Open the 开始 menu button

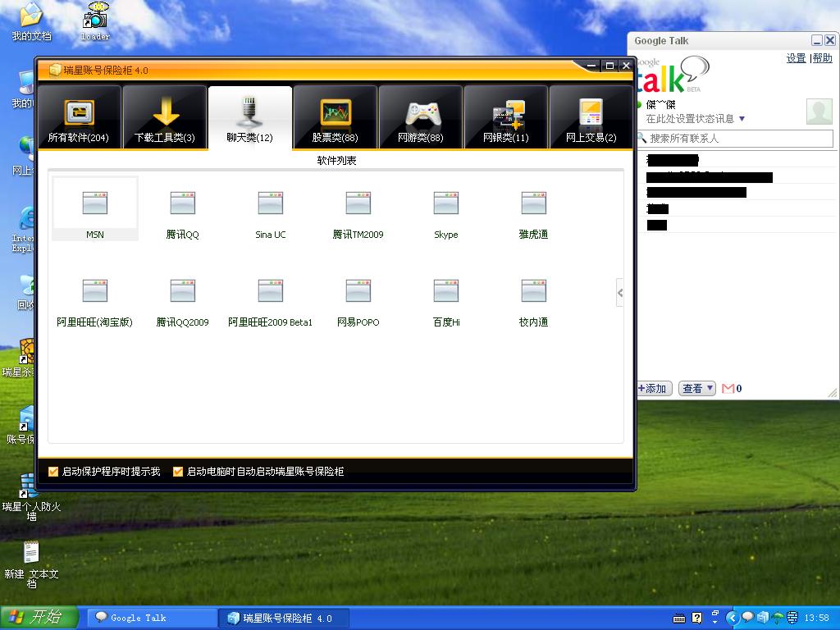[39, 618]
